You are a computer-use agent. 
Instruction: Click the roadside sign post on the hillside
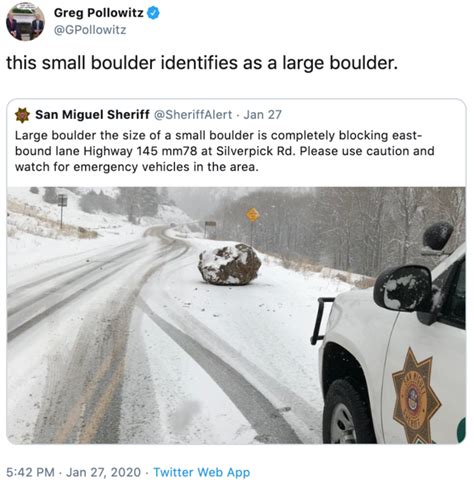(x=62, y=211)
